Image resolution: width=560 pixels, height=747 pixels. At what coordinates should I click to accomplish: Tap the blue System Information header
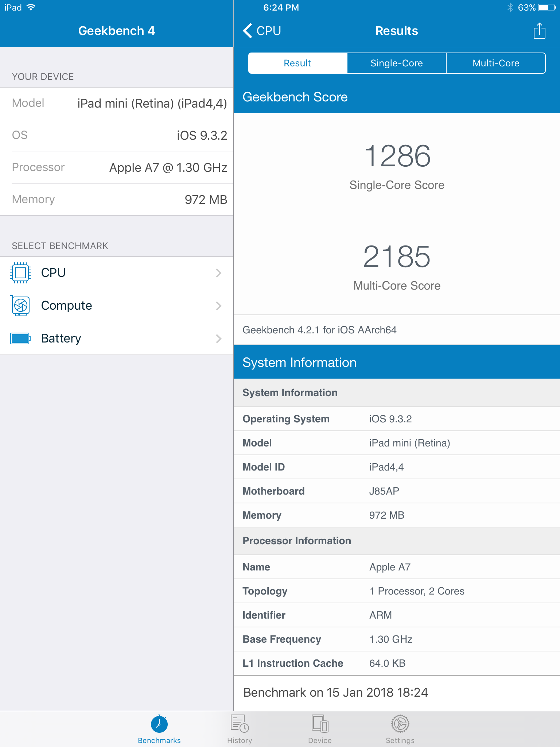(x=397, y=363)
